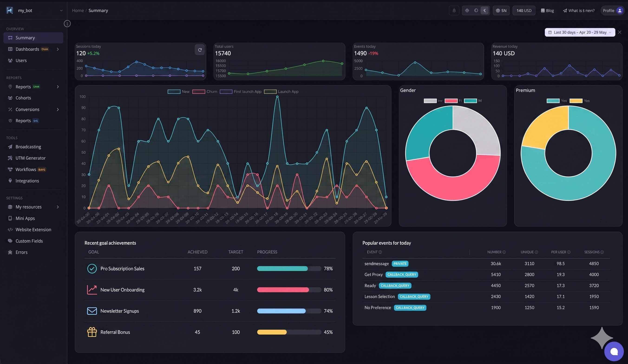The height and width of the screenshot is (364, 628).
Task: Open Integrations in the sidebar
Action: (x=33, y=181)
